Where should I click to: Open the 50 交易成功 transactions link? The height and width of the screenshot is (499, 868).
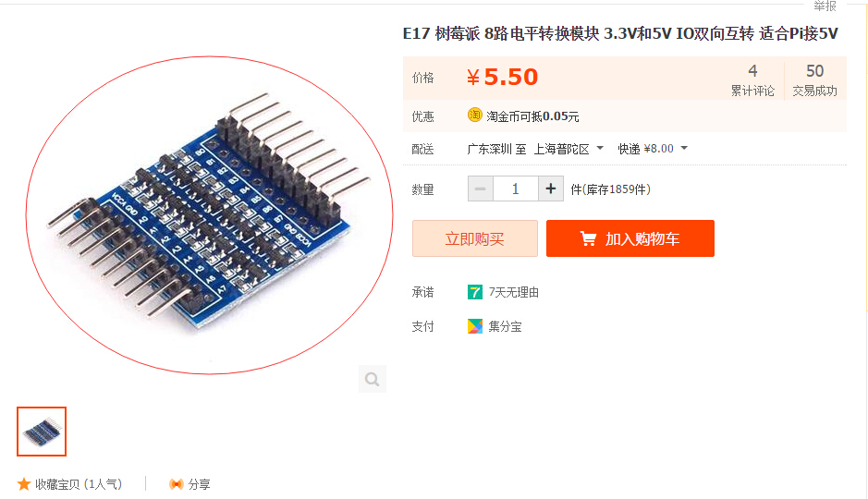click(x=814, y=80)
